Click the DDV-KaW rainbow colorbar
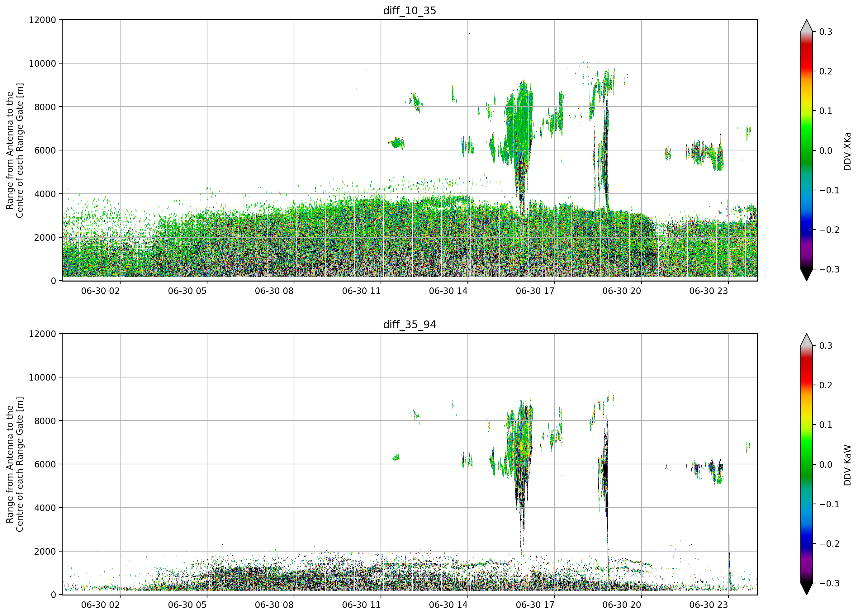 pyautogui.click(x=807, y=464)
